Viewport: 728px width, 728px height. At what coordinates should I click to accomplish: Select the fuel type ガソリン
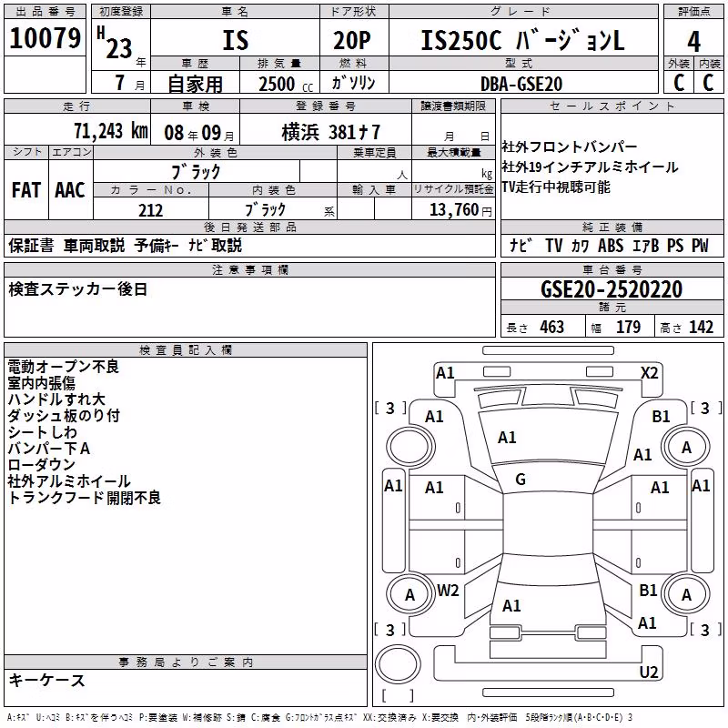click(x=353, y=83)
